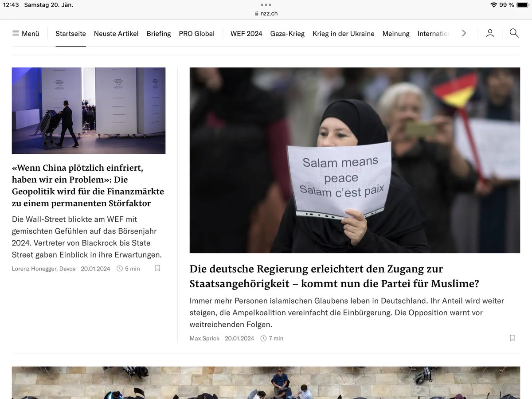Open the Neuste Artikel section

pos(116,33)
